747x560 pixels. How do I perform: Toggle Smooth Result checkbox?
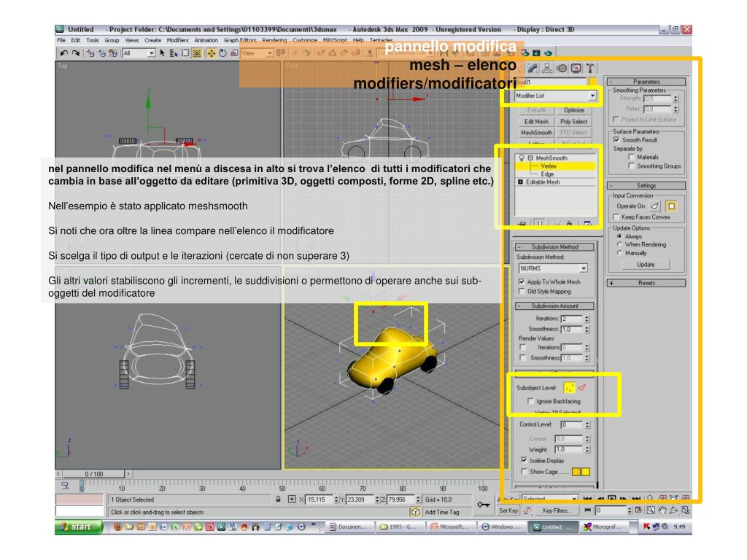click(x=616, y=140)
